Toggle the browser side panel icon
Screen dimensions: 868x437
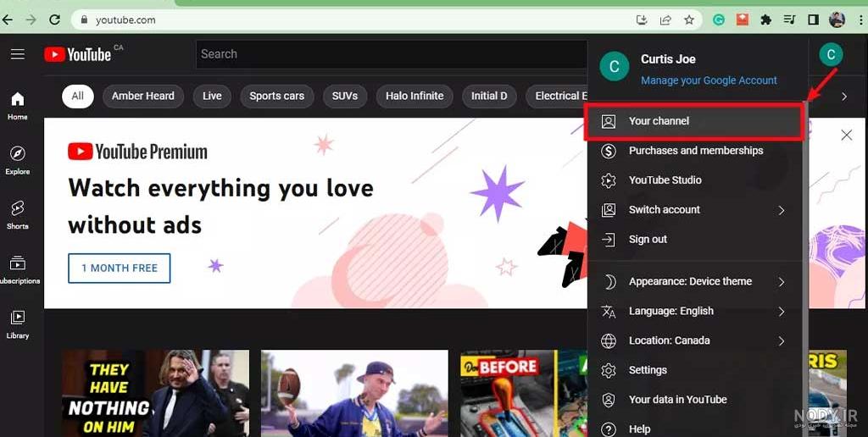point(813,20)
